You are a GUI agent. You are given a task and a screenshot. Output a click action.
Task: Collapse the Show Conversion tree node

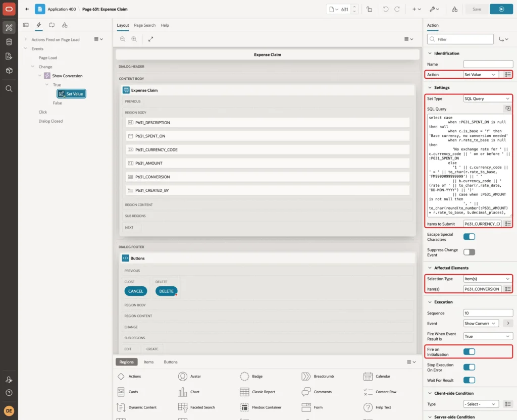39,76
